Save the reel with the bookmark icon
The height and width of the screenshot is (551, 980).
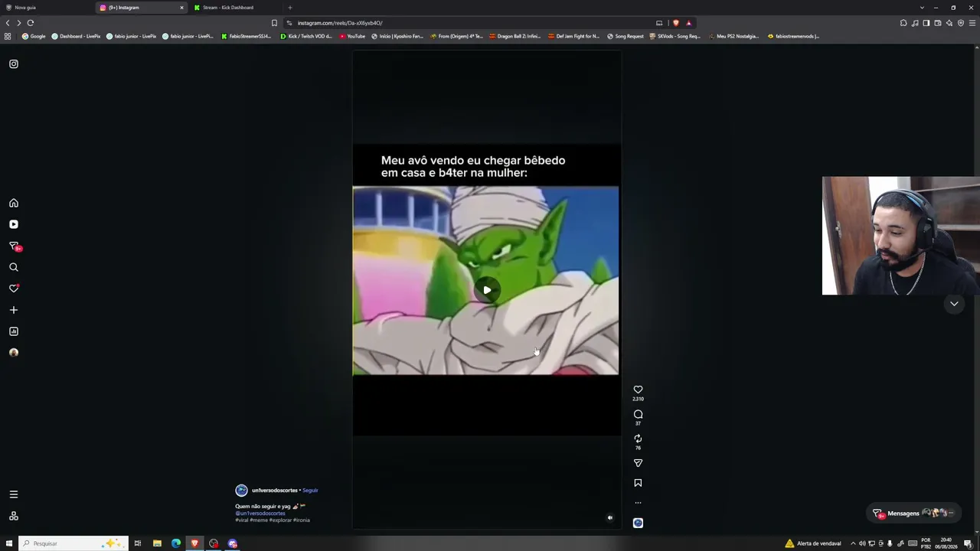click(638, 483)
